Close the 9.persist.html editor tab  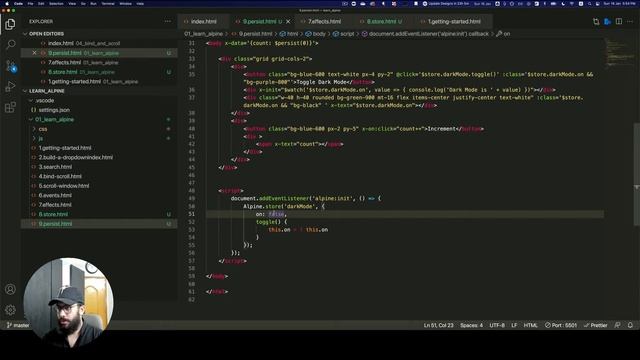coord(288,21)
